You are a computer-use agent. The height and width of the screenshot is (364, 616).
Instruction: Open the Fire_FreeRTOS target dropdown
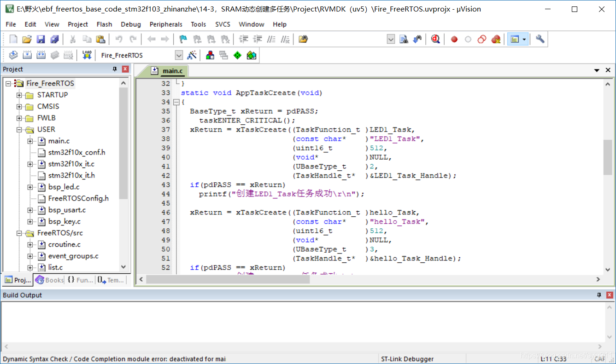(x=179, y=55)
